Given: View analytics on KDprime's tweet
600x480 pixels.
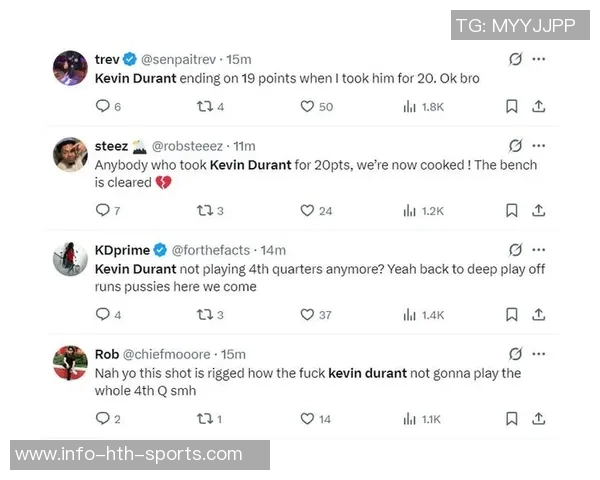Looking at the screenshot, I should pyautogui.click(x=409, y=314).
